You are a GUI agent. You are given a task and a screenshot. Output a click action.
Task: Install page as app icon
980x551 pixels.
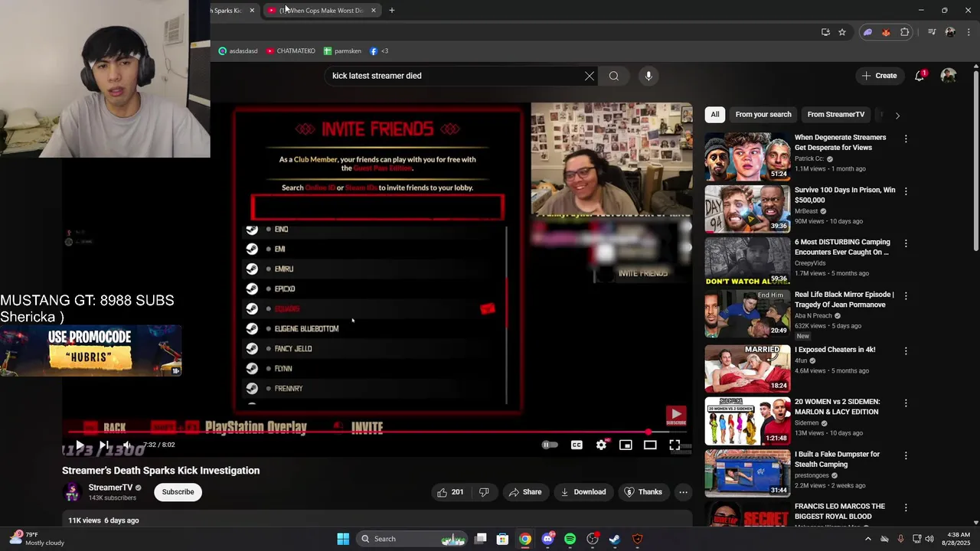(825, 32)
